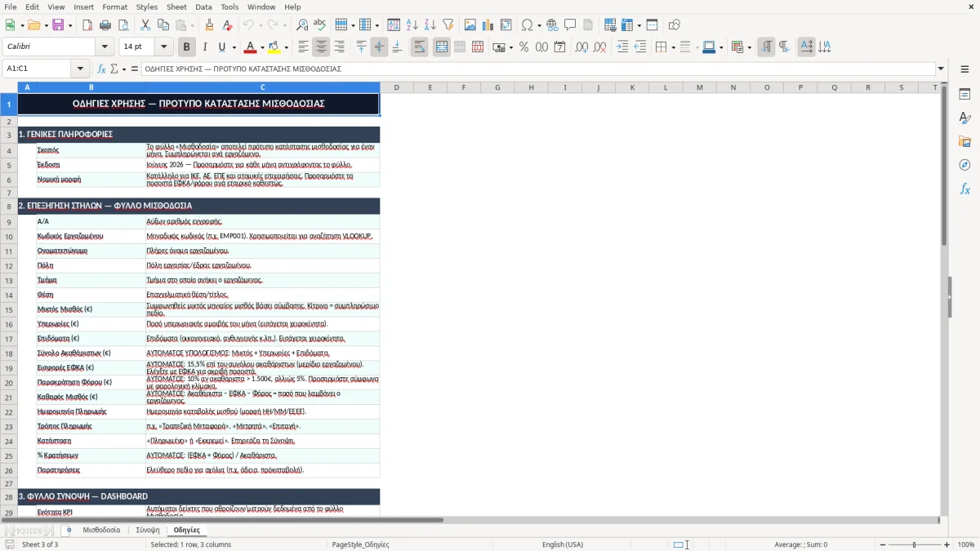Image resolution: width=980 pixels, height=551 pixels.
Task: Toggle Bold formatting
Action: 186,47
